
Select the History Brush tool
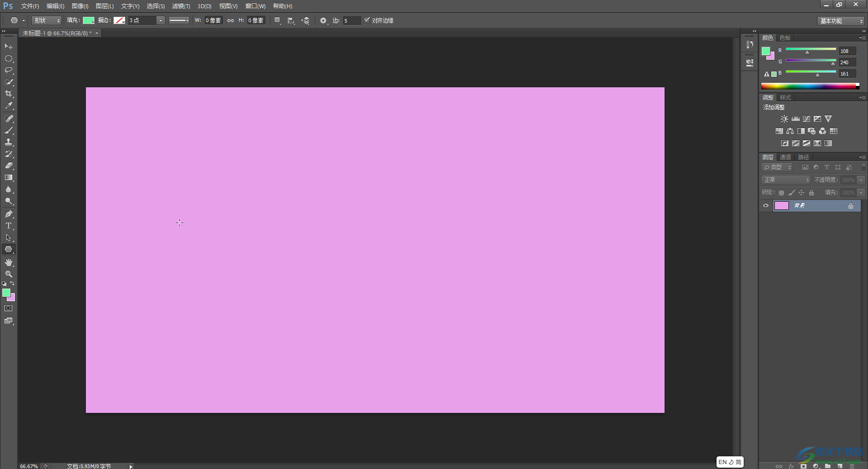point(9,154)
